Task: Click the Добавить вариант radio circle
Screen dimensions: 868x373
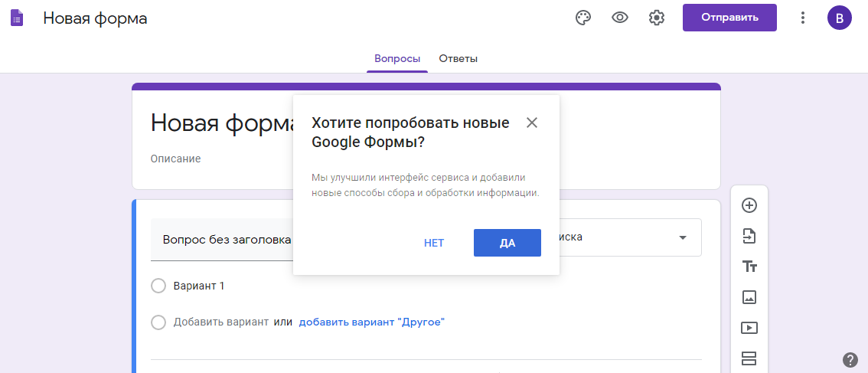Action: coord(158,322)
